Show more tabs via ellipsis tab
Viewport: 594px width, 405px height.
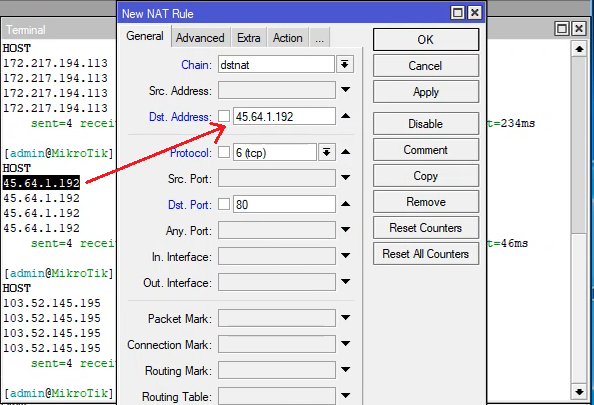[x=319, y=38]
